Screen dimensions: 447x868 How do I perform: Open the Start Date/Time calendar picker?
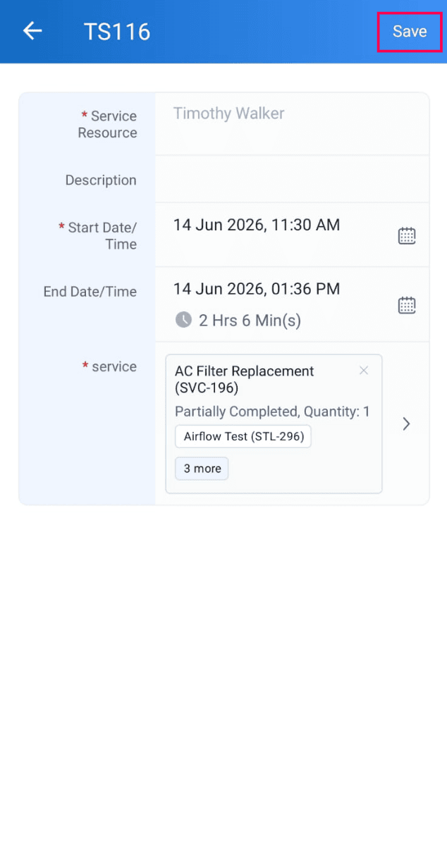407,235
